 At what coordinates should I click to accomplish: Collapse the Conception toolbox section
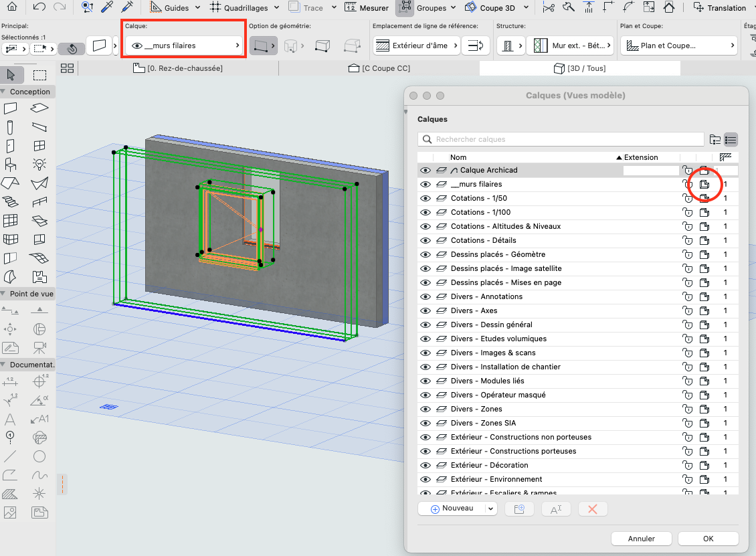pyautogui.click(x=3, y=92)
